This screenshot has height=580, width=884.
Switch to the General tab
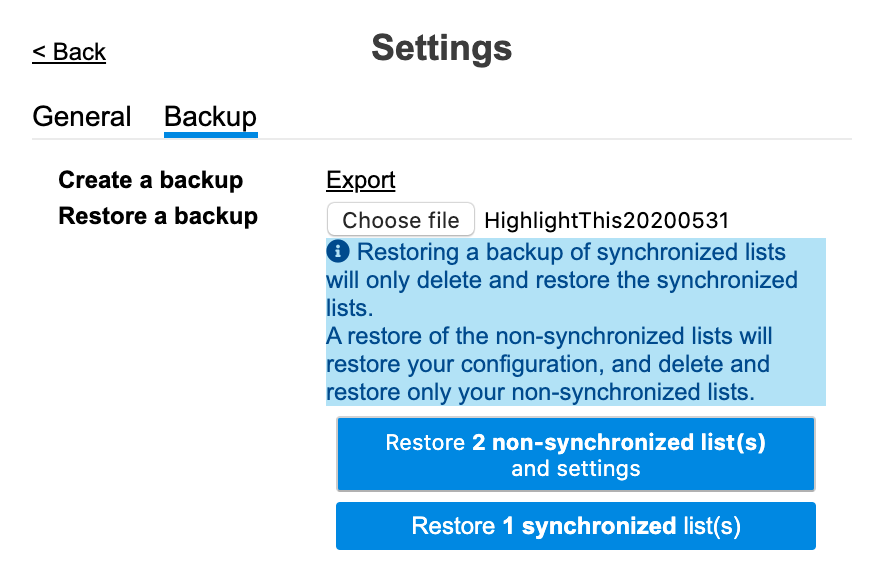[81, 116]
